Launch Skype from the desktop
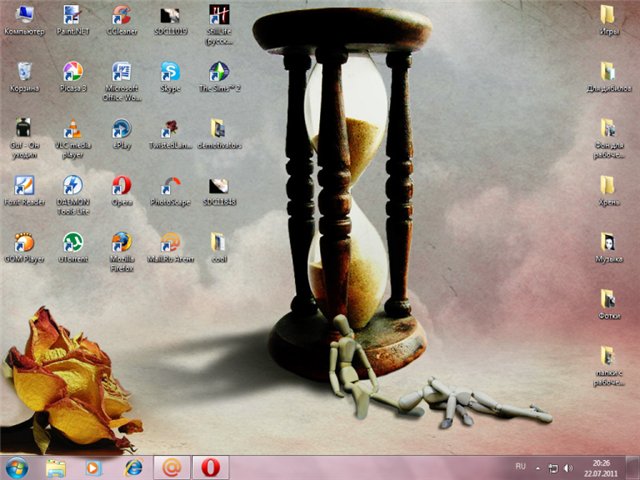Viewport: 640px width, 480px height. click(x=170, y=73)
